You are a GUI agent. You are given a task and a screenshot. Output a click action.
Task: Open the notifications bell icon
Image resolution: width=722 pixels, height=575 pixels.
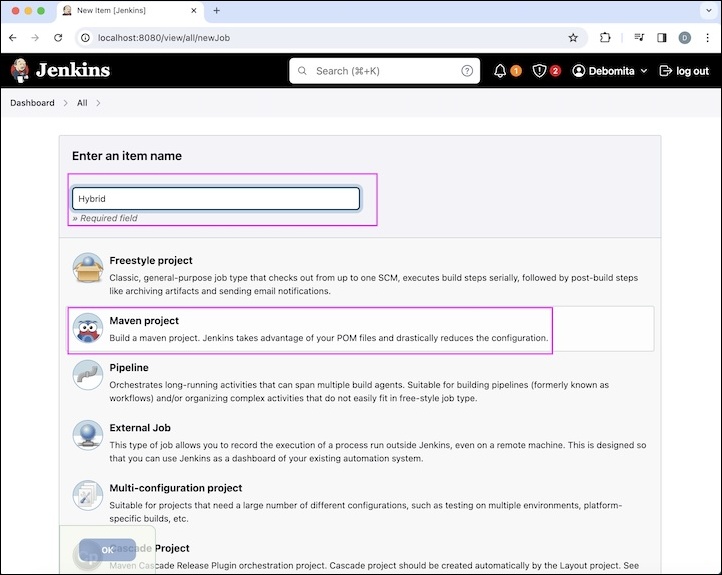pos(500,71)
